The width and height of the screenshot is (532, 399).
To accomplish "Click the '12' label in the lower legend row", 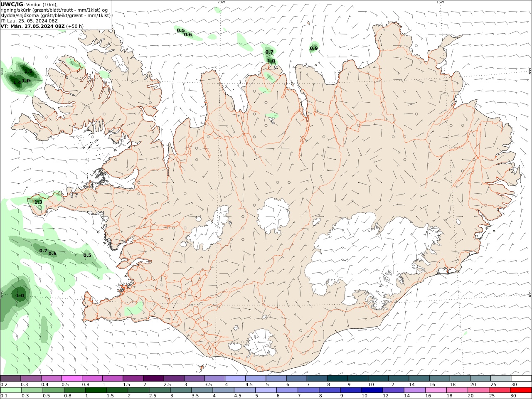I will coord(386,396).
